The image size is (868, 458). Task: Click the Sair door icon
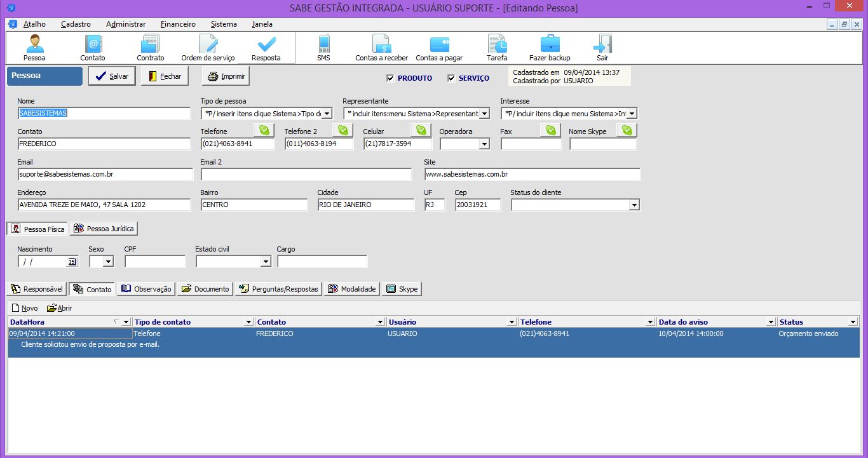coord(602,48)
